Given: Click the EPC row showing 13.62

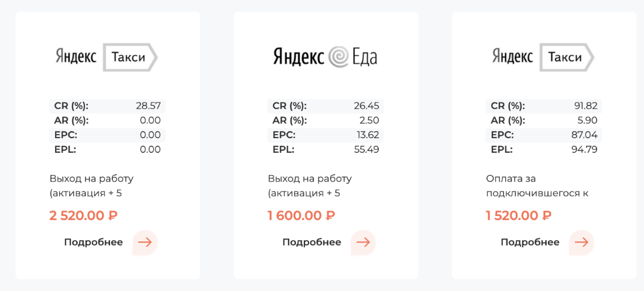Looking at the screenshot, I should pyautogui.click(x=326, y=135).
